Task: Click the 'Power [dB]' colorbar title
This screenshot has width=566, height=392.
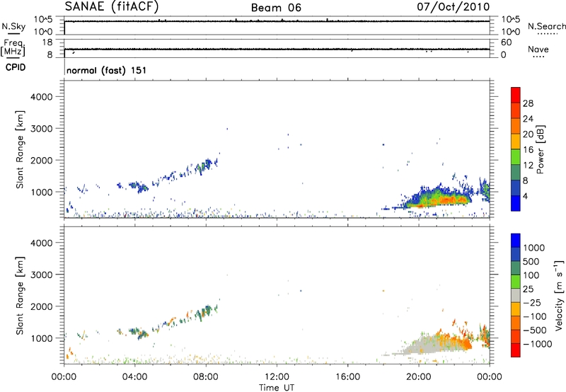Action: 540,149
